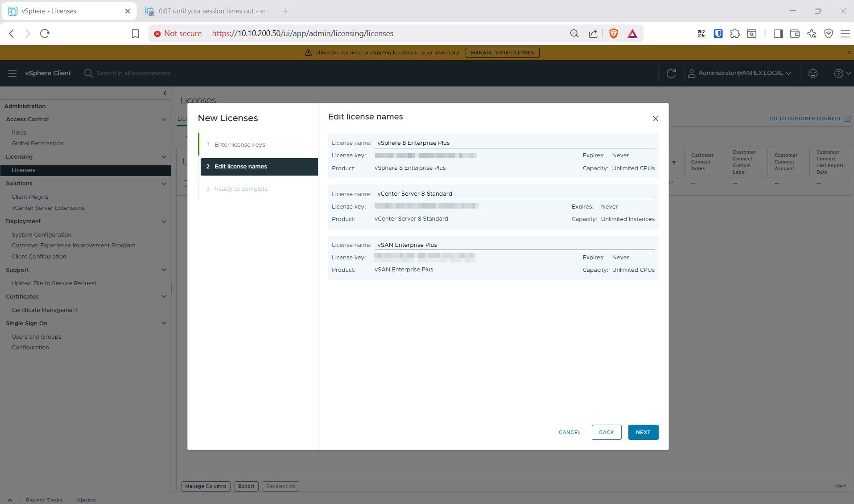
Task: Click the browser share icon
Action: click(593, 33)
